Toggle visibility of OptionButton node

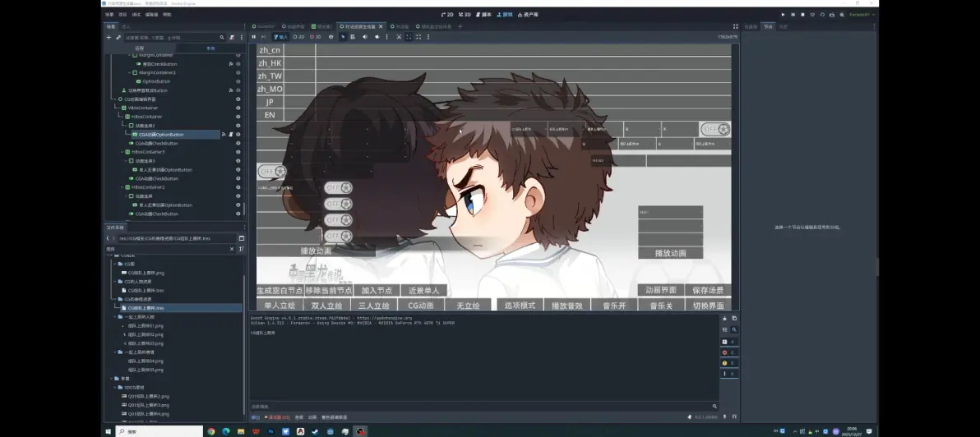click(238, 81)
